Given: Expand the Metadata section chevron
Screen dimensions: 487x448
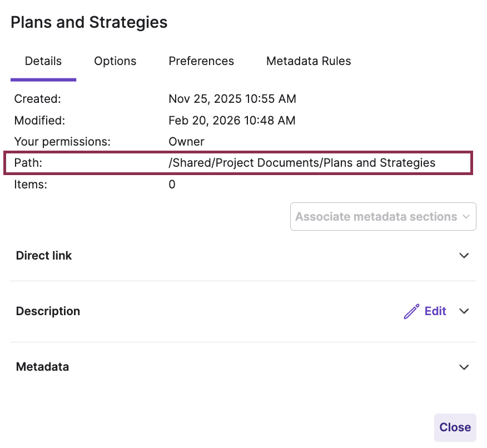Looking at the screenshot, I should pyautogui.click(x=464, y=367).
